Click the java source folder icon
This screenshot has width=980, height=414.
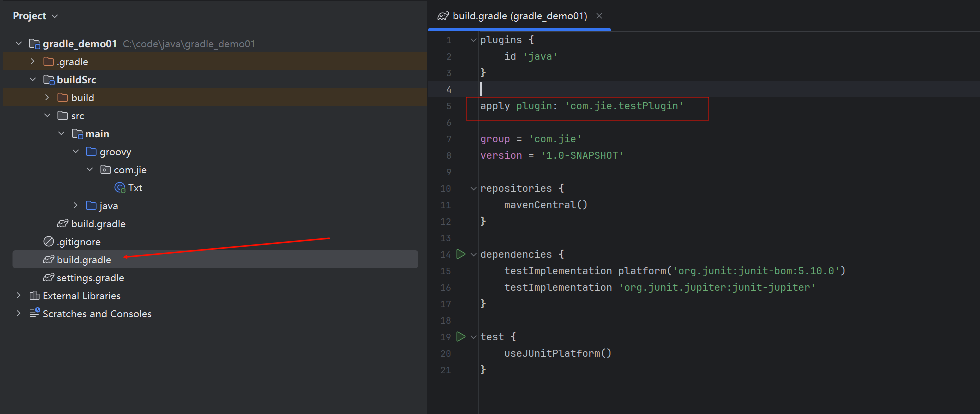click(x=91, y=206)
